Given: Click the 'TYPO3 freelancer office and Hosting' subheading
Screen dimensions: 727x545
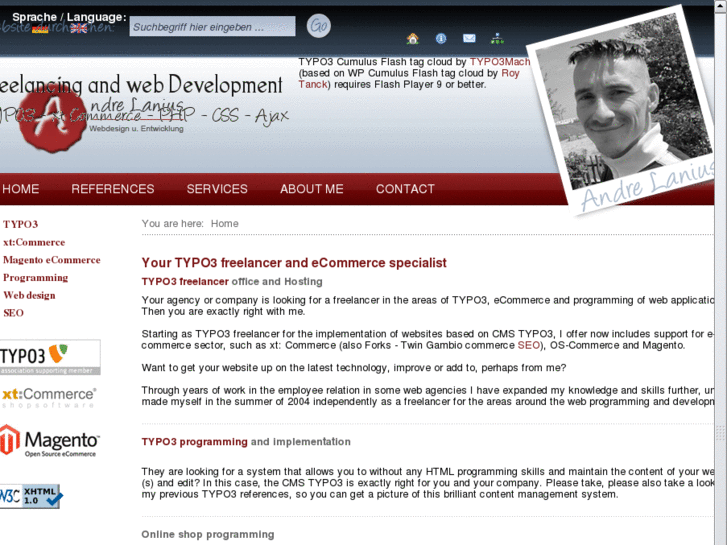Looking at the screenshot, I should coord(232,282).
